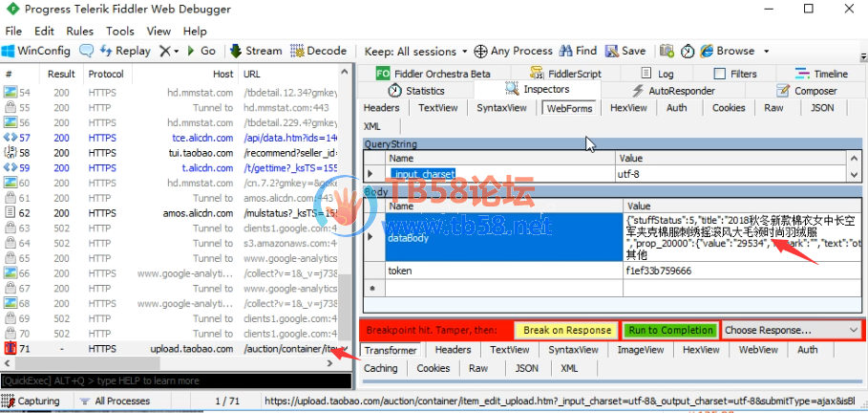Click Run to Completion button
The height and width of the screenshot is (413, 868).
click(670, 331)
